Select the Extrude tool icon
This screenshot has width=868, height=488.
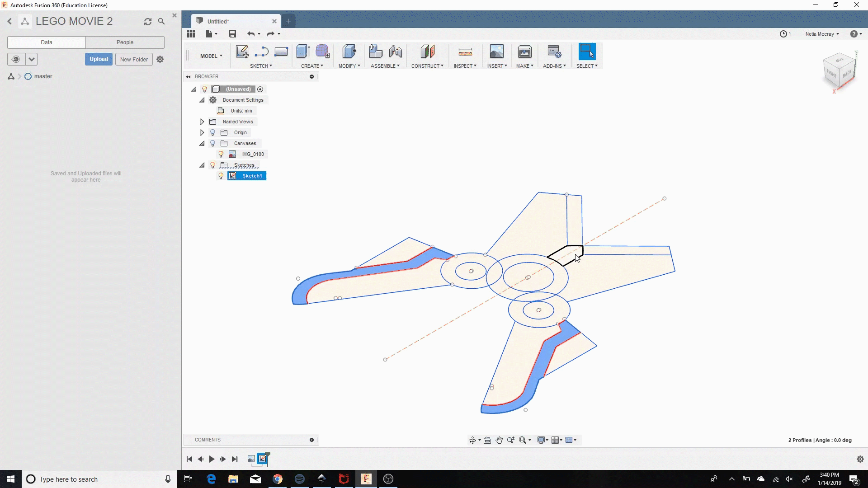pos(303,52)
